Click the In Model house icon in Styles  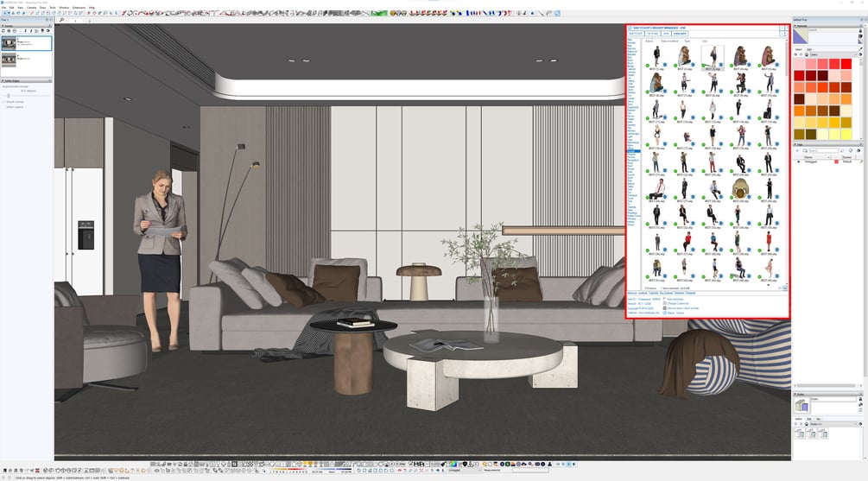(807, 424)
